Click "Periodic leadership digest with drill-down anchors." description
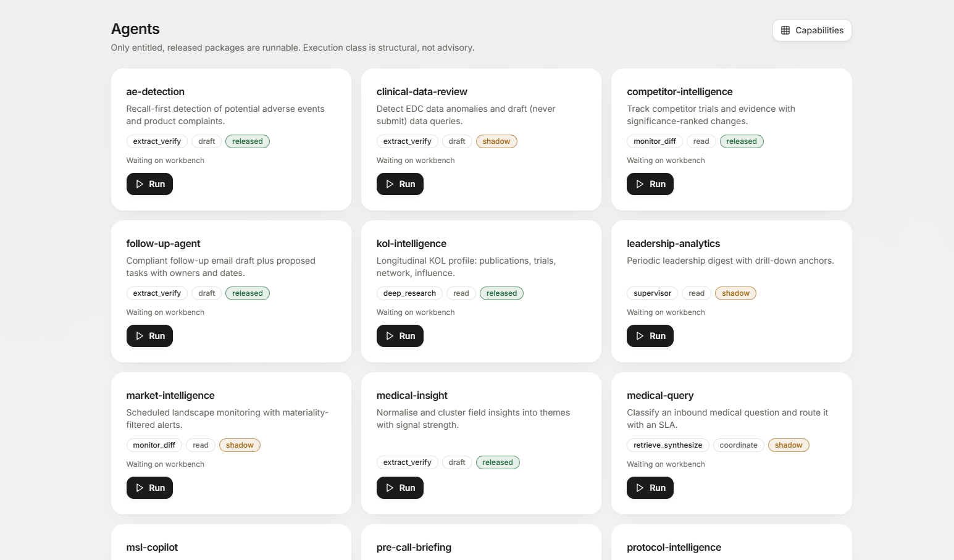The width and height of the screenshot is (954, 560). point(730,261)
